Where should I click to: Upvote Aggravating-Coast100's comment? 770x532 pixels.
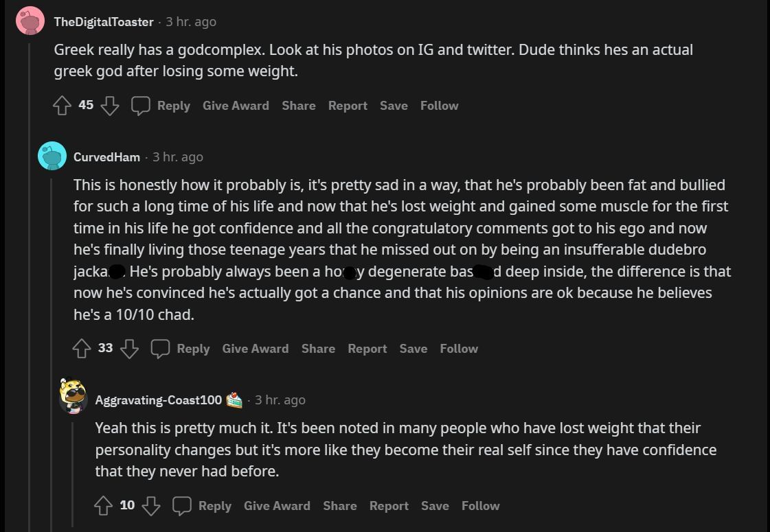point(103,506)
